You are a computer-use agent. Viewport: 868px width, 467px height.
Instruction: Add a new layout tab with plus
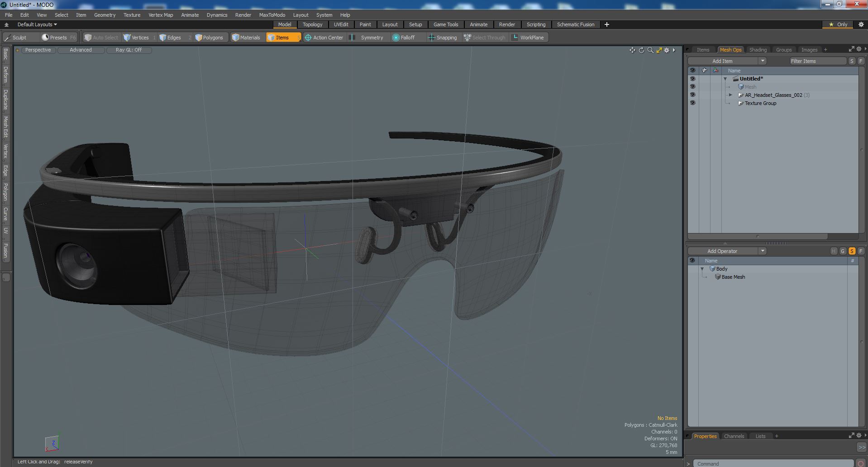pos(606,24)
